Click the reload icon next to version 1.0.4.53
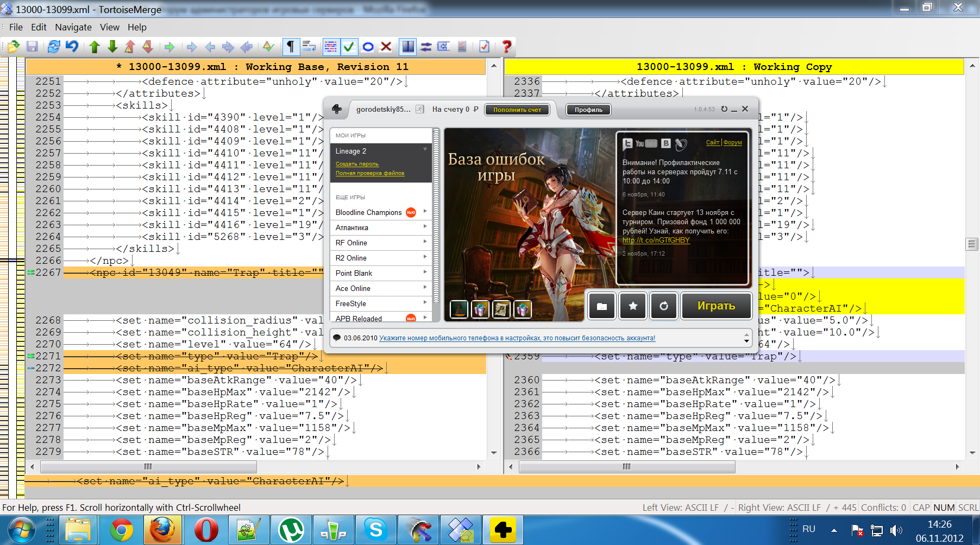Screen dimensions: 980x545 coord(724,109)
